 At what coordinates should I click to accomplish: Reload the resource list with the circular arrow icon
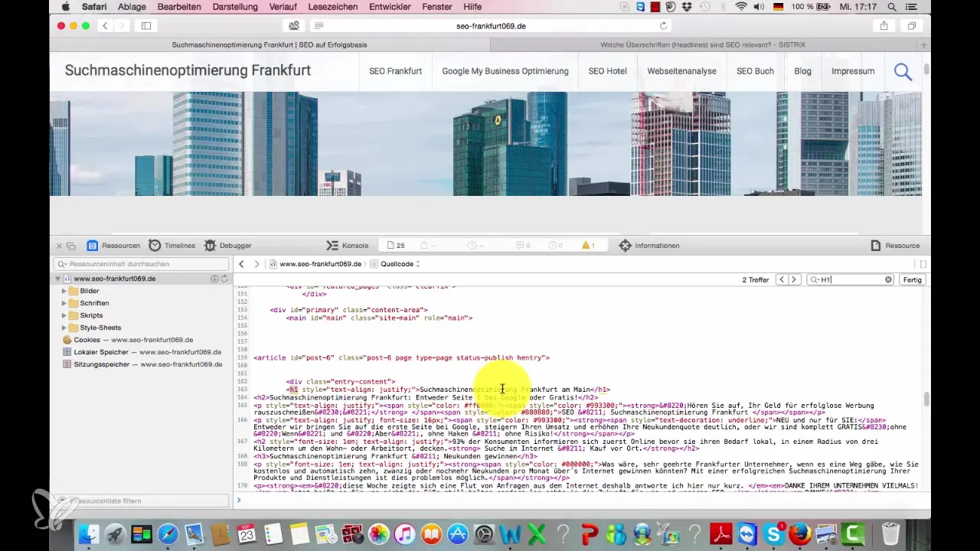click(224, 279)
